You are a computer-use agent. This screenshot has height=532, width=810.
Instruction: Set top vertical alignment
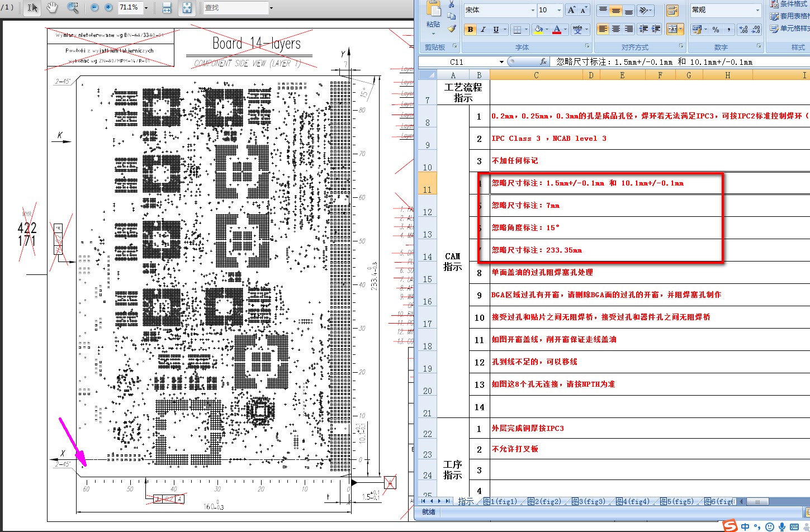coord(603,10)
